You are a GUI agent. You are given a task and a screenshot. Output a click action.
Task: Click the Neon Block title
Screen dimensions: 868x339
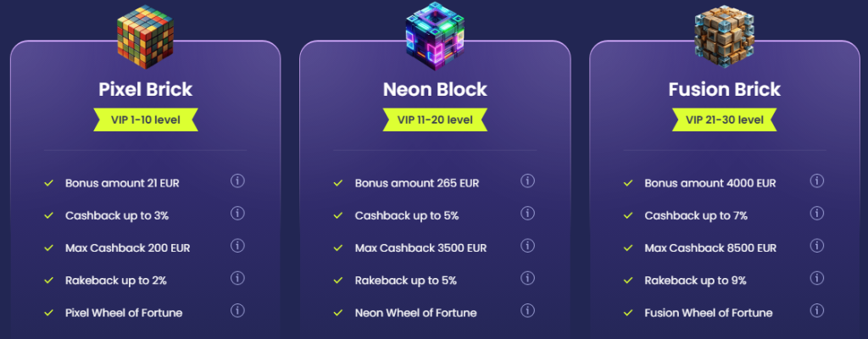[435, 89]
